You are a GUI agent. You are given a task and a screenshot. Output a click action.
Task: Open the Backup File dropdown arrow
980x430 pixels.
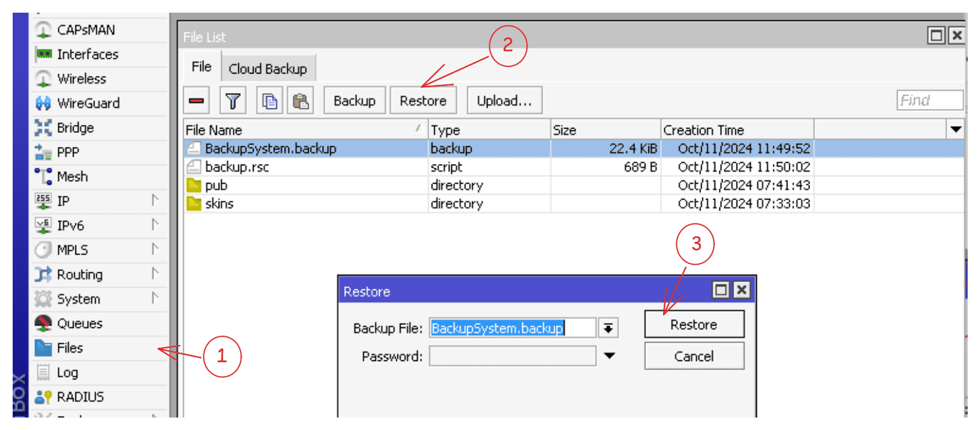(609, 328)
